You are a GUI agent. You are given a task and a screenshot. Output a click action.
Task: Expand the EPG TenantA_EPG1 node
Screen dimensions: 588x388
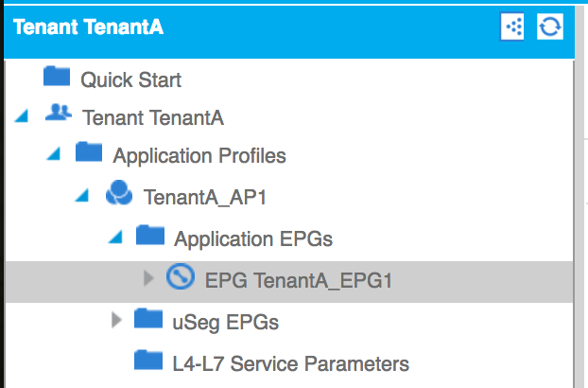pos(148,278)
